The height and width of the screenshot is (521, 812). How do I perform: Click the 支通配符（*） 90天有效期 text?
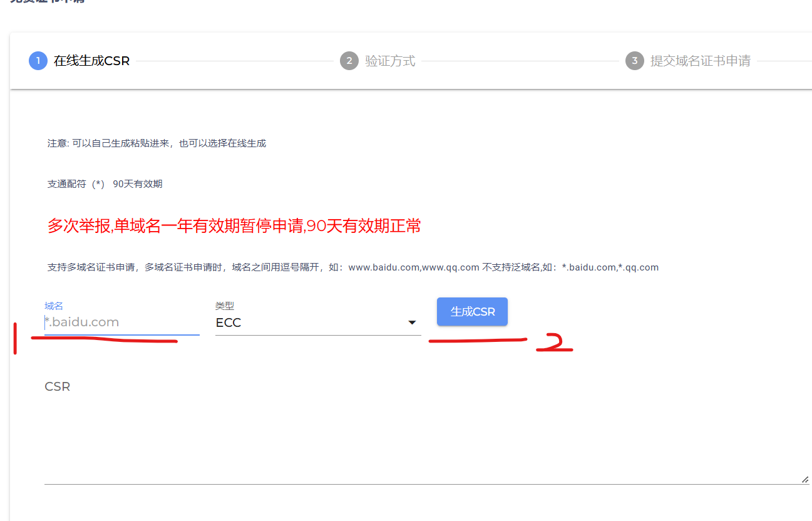click(x=105, y=184)
